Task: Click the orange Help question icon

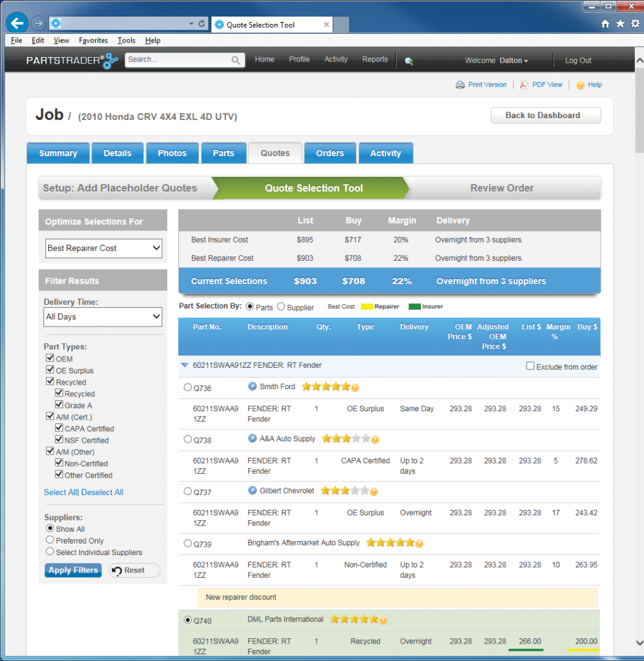Action: (x=580, y=85)
